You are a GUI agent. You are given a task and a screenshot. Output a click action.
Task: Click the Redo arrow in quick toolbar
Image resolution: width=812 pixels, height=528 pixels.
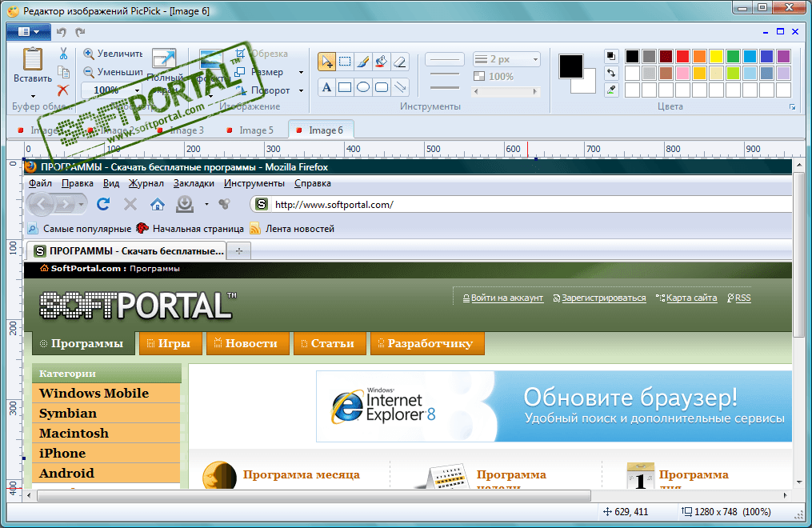80,32
